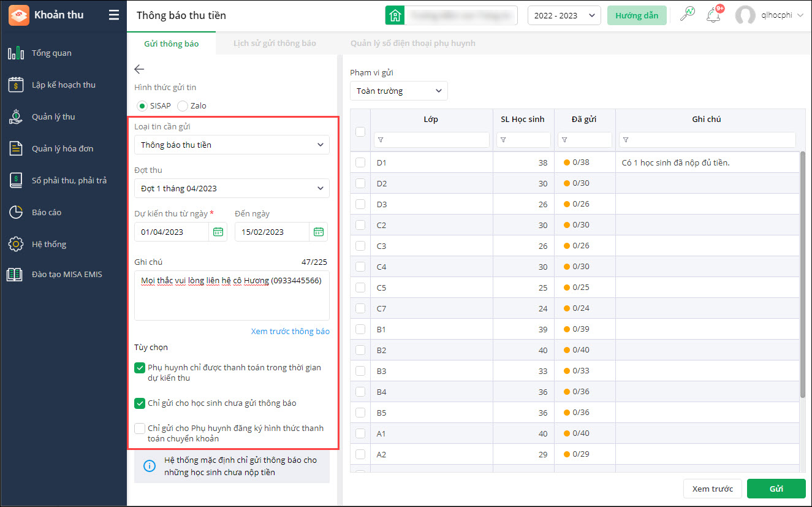The height and width of the screenshot is (507, 812).
Task: Click the Báo cáo pie chart icon
Action: (x=16, y=212)
